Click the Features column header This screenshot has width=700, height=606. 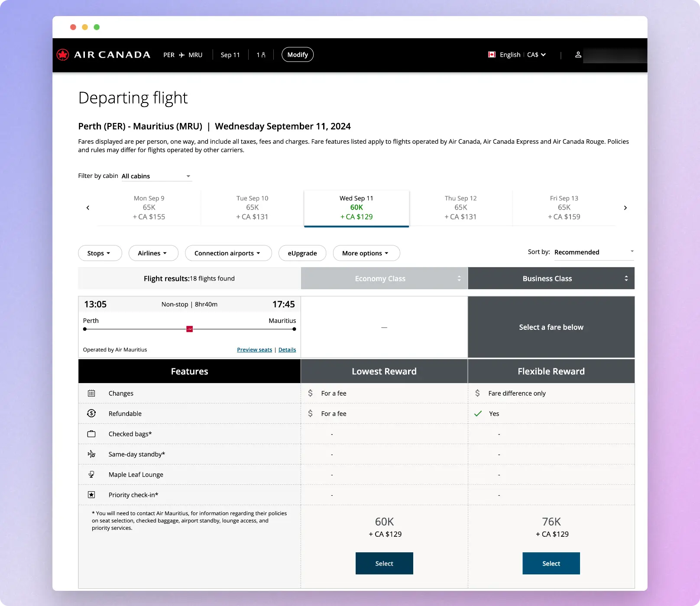pyautogui.click(x=189, y=371)
